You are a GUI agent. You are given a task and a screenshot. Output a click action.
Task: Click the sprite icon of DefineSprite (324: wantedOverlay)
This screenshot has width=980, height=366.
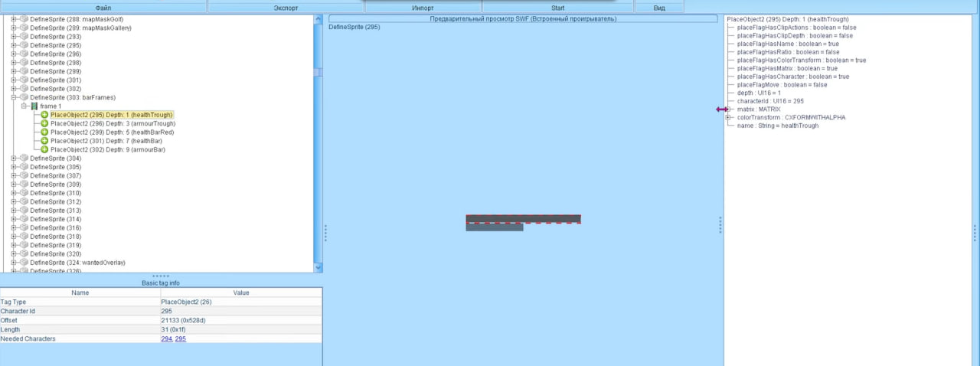[23, 263]
